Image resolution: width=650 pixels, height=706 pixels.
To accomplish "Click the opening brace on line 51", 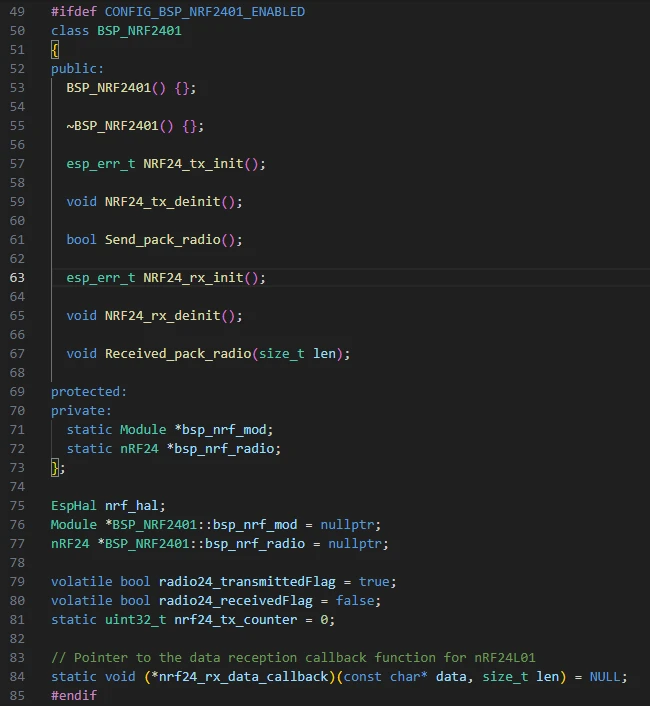I will pos(55,50).
